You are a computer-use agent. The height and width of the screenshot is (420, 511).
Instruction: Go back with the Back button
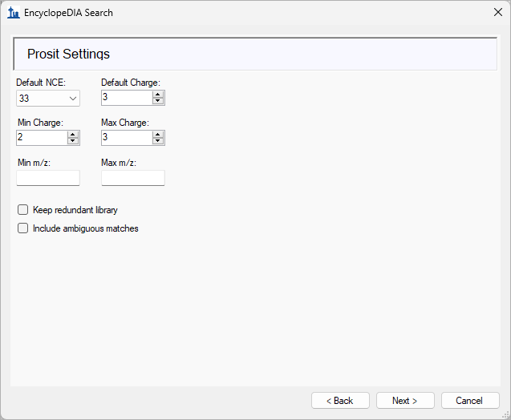click(x=340, y=401)
